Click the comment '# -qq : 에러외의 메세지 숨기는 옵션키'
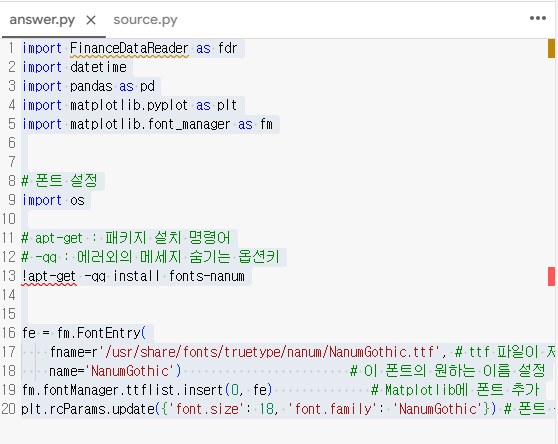 point(151,257)
